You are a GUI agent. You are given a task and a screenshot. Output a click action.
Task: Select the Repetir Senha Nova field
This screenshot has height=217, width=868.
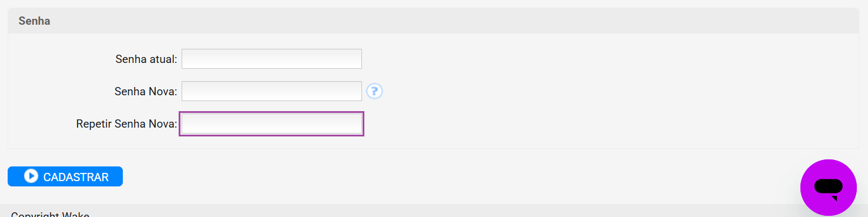tap(272, 123)
